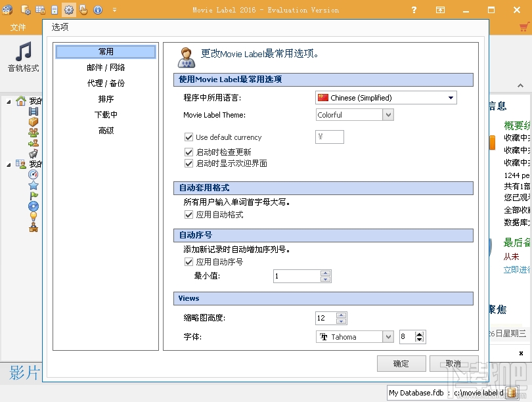Uncheck 应用自动序号
532x402 pixels.
point(189,261)
